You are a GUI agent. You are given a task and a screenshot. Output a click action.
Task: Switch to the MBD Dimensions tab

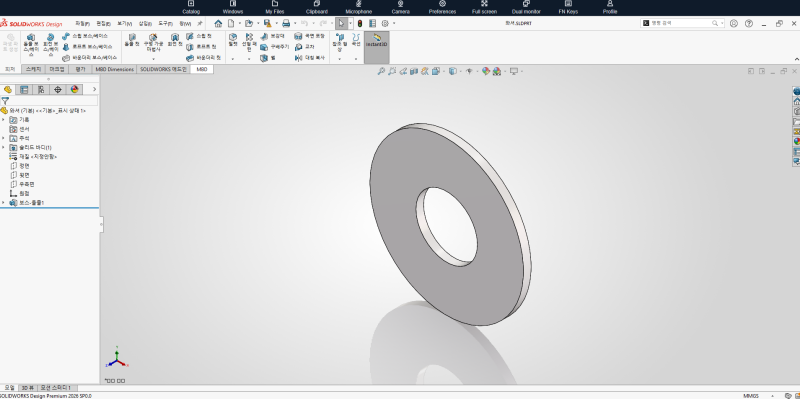(114, 69)
